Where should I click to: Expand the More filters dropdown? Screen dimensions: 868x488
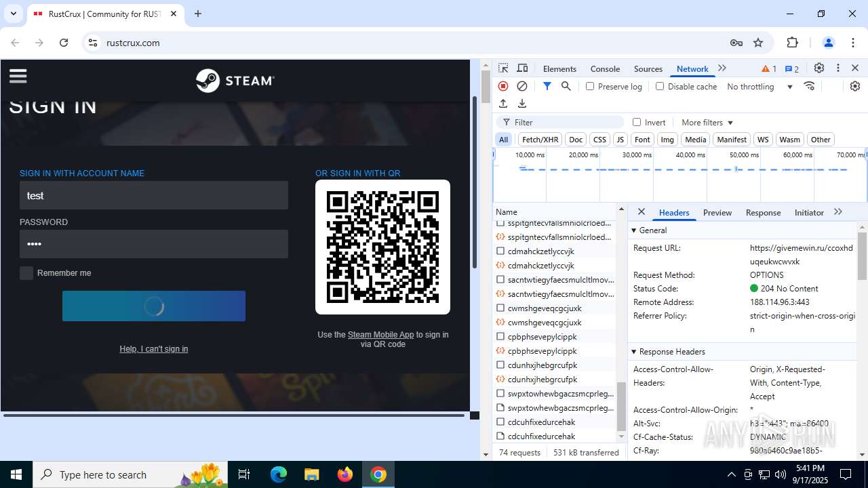tap(707, 123)
